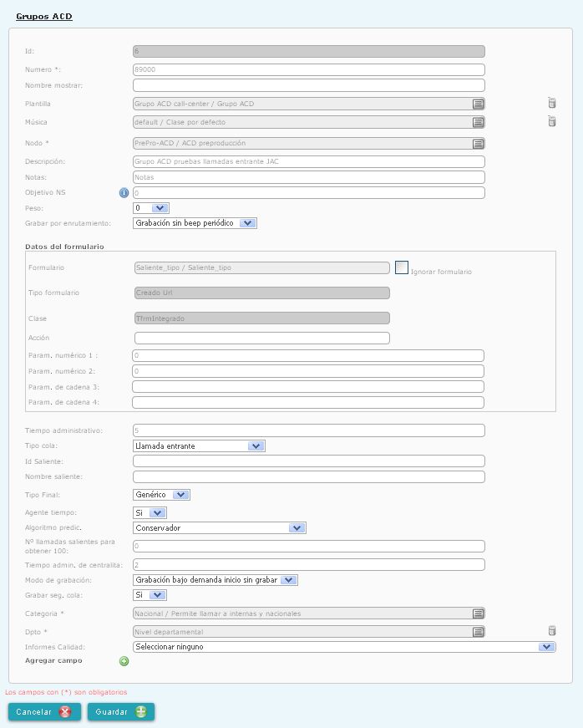Open the Categoría list picker icon
Screen dimensions: 583x728
(x=479, y=613)
